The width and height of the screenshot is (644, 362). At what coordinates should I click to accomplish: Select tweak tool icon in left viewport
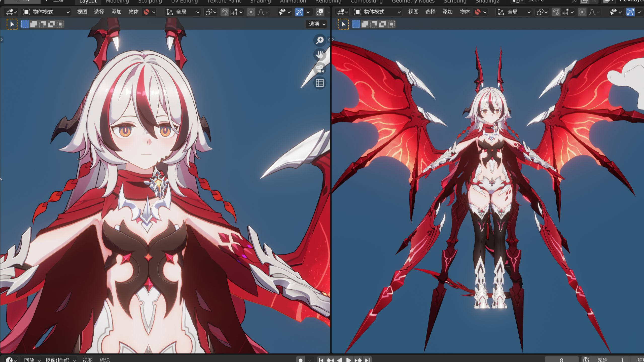(12, 24)
